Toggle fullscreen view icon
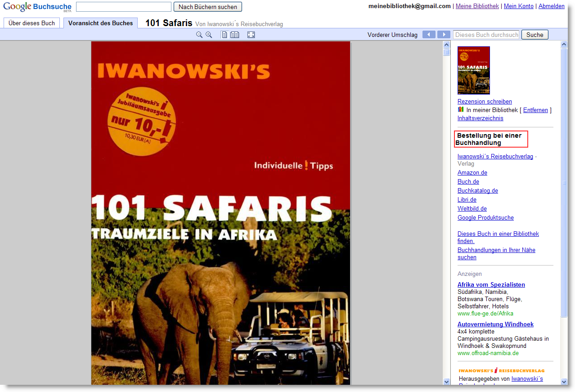This screenshot has height=392, width=575. click(x=251, y=35)
